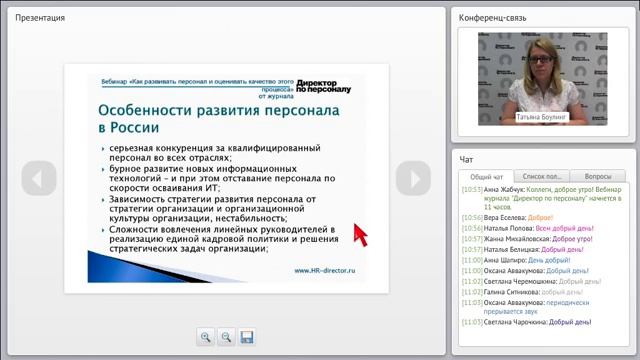
Task: Select Светлана Черемошкина's chat message
Action: point(531,281)
